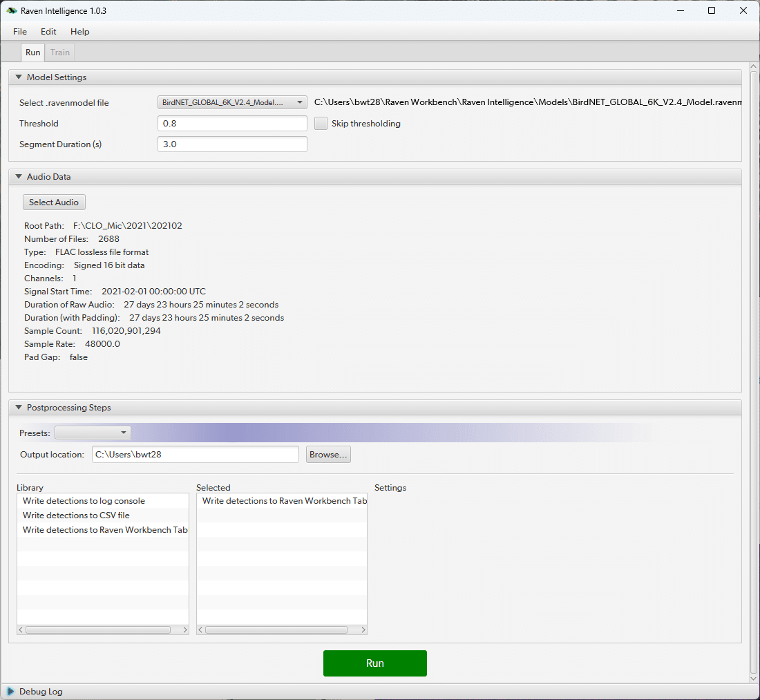The image size is (760, 700).
Task: Browse for an output location
Action: (328, 454)
